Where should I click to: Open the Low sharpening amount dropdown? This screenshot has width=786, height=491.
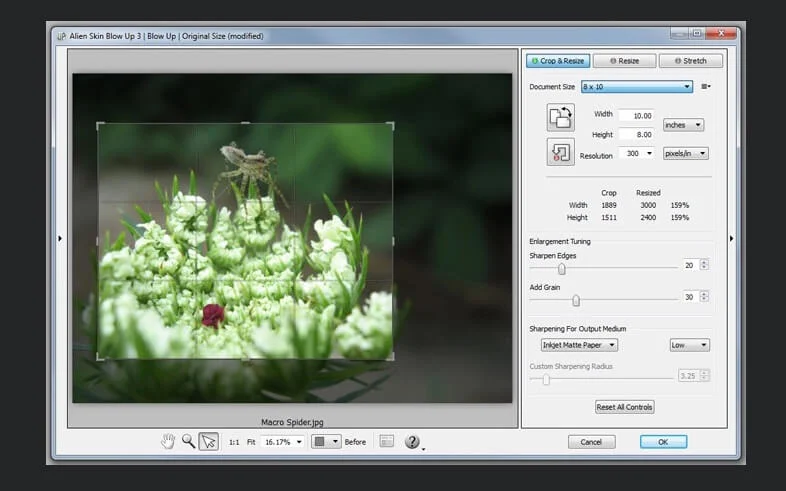689,345
